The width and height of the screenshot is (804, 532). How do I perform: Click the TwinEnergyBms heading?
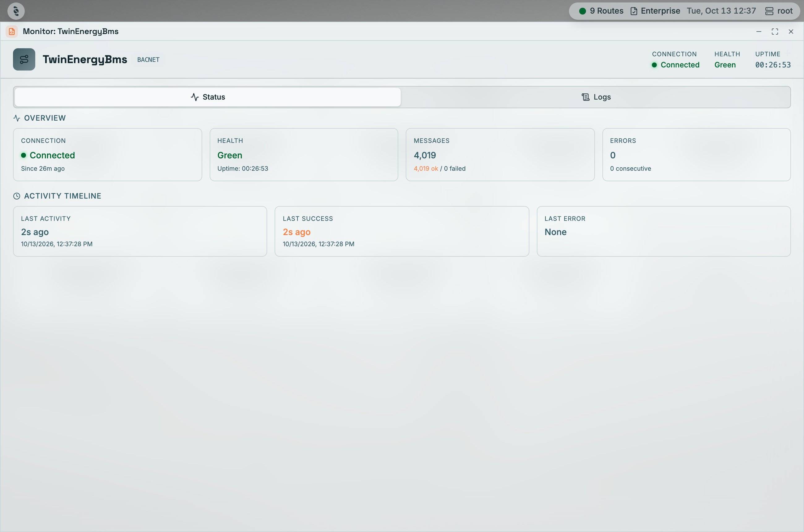[x=85, y=59]
